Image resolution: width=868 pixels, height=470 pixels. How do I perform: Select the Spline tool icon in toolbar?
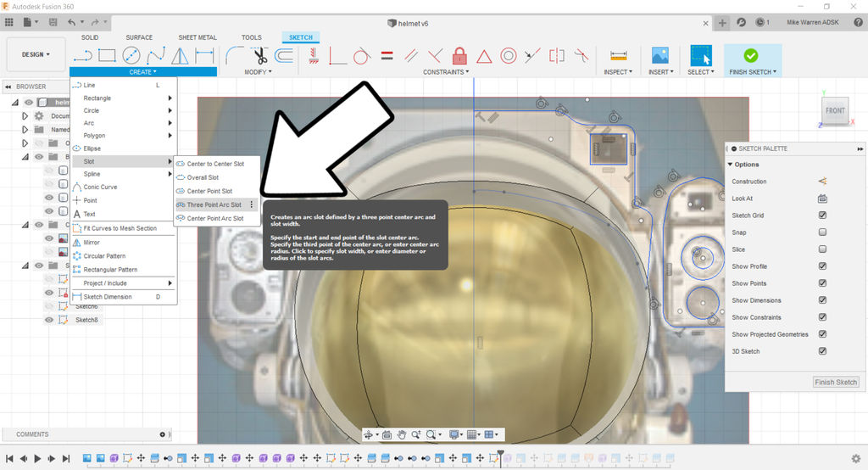click(156, 55)
